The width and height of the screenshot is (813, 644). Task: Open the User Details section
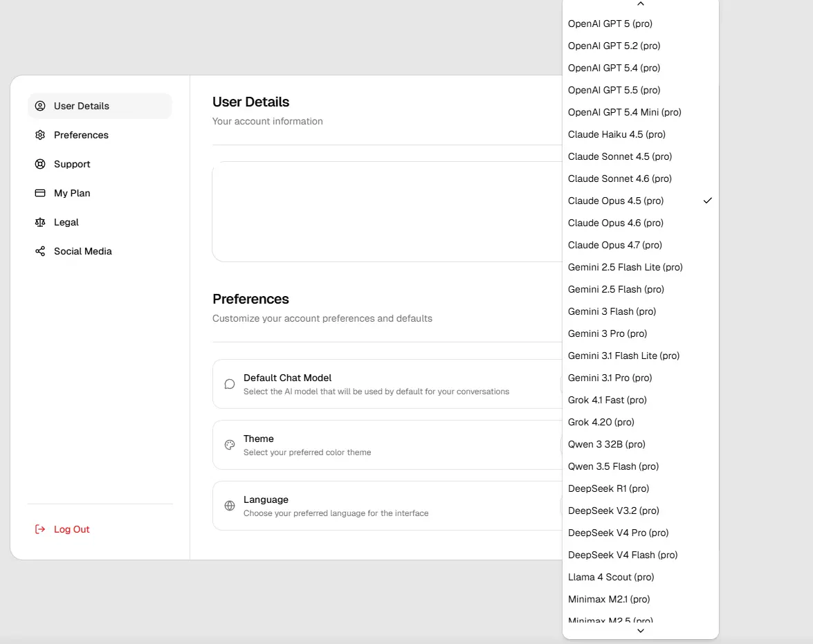(x=100, y=106)
